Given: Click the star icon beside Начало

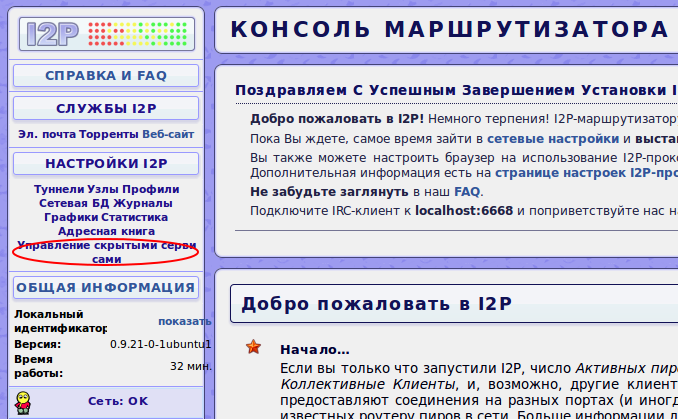Looking at the screenshot, I should point(253,346).
